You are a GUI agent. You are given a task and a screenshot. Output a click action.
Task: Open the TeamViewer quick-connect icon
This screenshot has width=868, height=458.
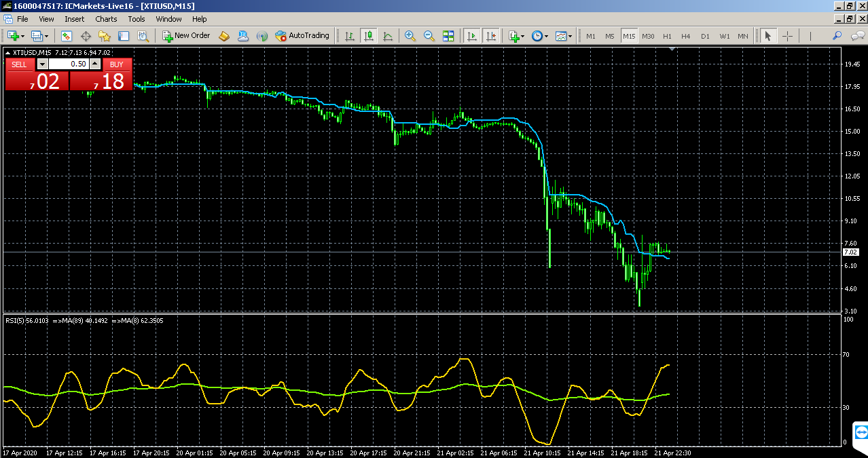tap(861, 432)
